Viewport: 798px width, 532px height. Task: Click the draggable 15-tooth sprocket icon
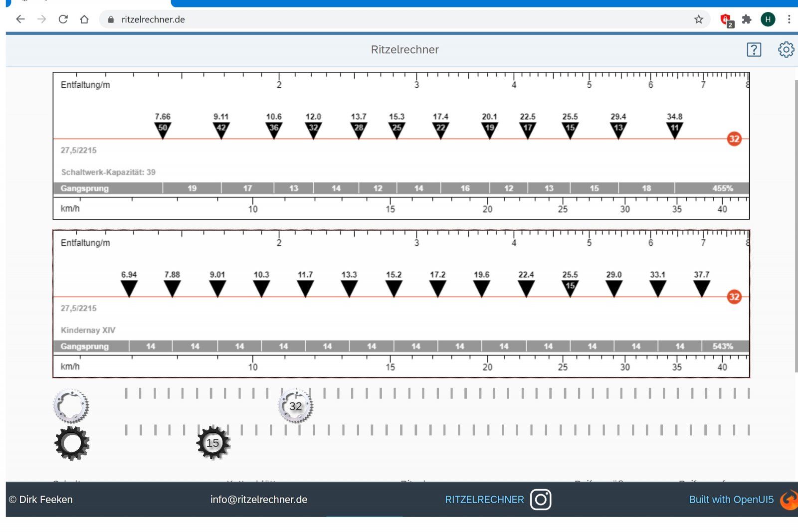tap(213, 443)
